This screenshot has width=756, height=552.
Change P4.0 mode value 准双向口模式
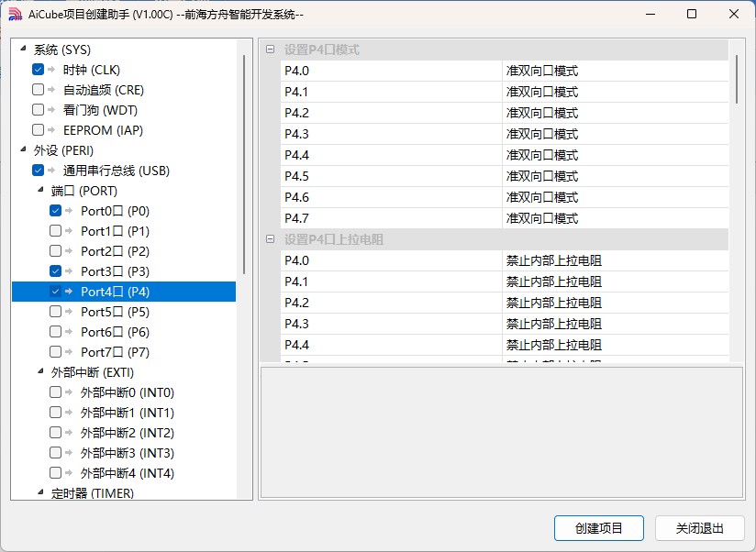[x=615, y=71]
